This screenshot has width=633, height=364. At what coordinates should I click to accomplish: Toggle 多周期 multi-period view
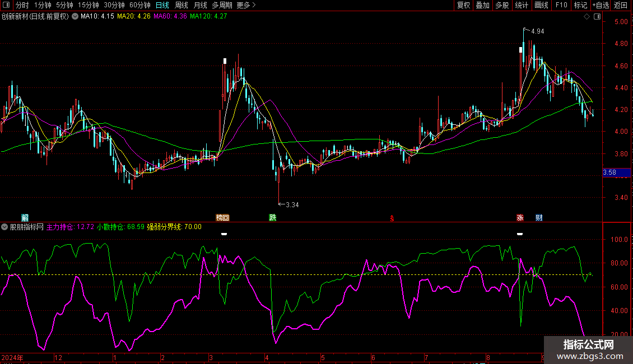(222, 5)
